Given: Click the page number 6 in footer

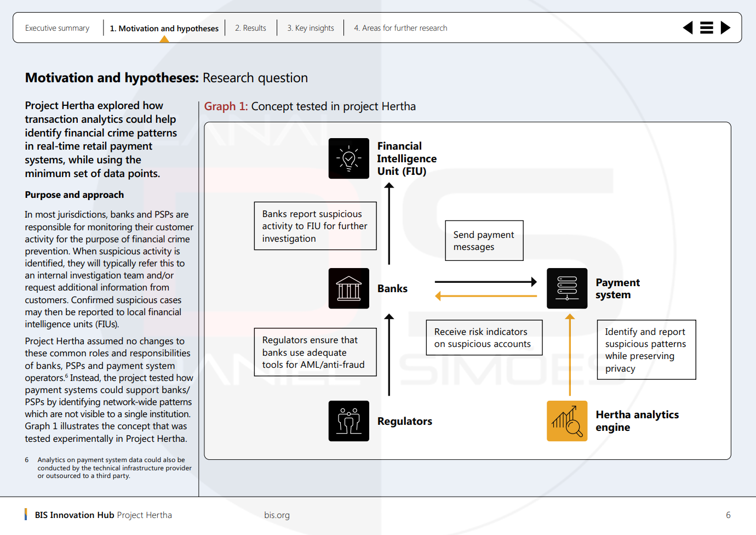Looking at the screenshot, I should pos(728,515).
